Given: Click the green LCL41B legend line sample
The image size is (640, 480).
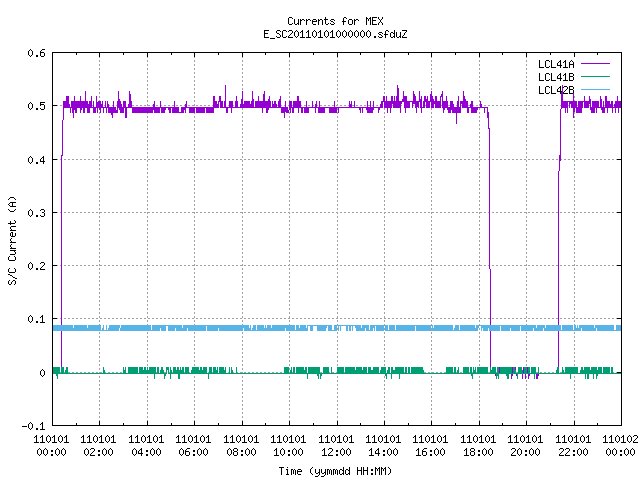Looking at the screenshot, I should click(x=595, y=77).
